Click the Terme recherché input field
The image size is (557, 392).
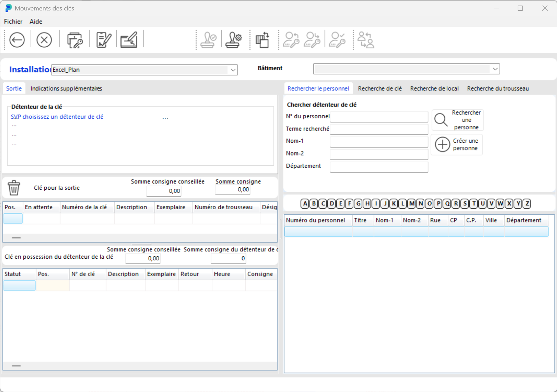379,129
